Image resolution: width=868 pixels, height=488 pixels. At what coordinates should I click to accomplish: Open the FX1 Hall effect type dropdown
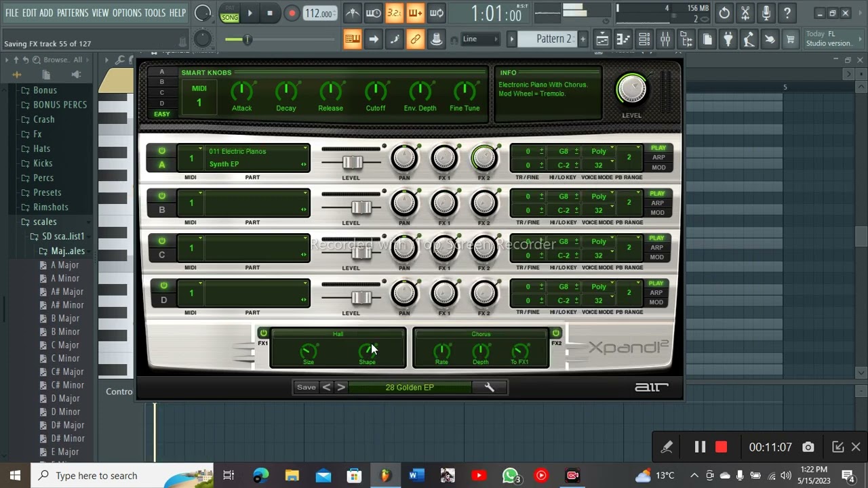(338, 334)
